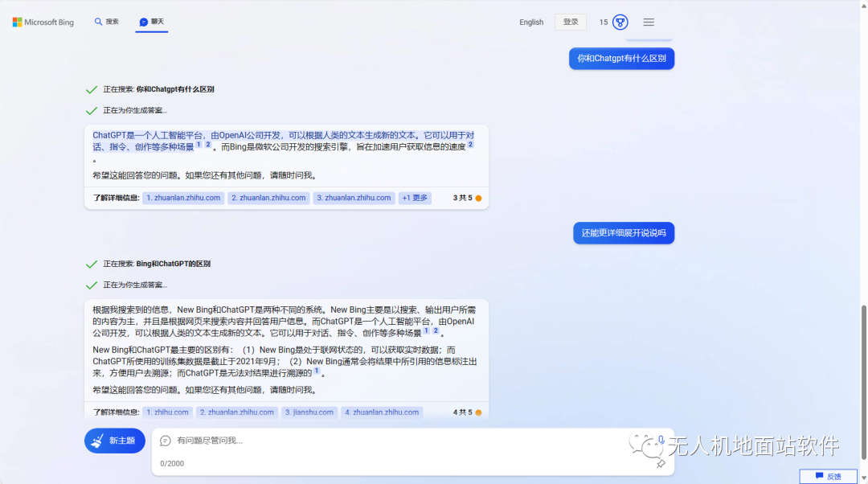Switch language to English
Viewport: 868px width, 484px height.
[531, 23]
